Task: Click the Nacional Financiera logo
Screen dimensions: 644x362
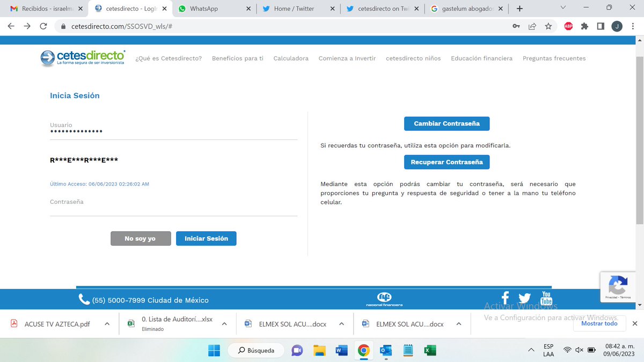Action: 384,299
